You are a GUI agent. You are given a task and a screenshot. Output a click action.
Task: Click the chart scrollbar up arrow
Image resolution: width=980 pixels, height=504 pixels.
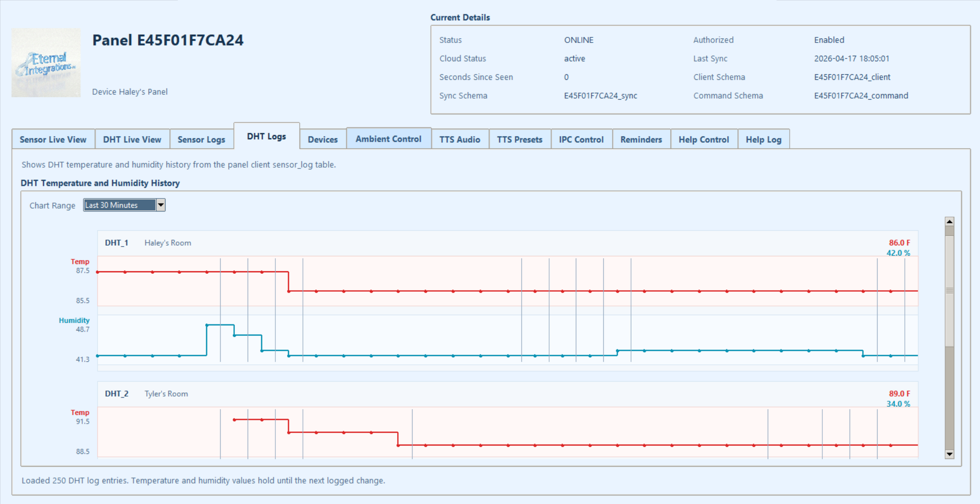[x=949, y=222]
